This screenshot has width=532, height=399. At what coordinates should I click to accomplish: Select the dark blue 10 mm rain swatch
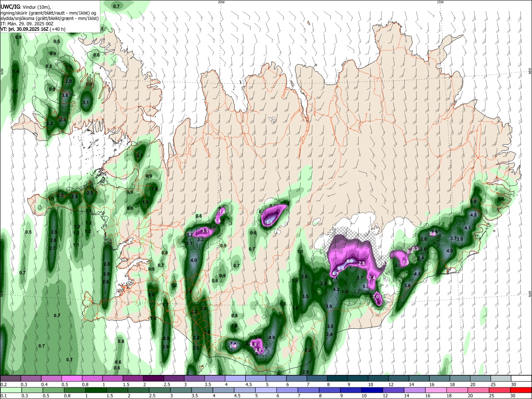[372, 390]
